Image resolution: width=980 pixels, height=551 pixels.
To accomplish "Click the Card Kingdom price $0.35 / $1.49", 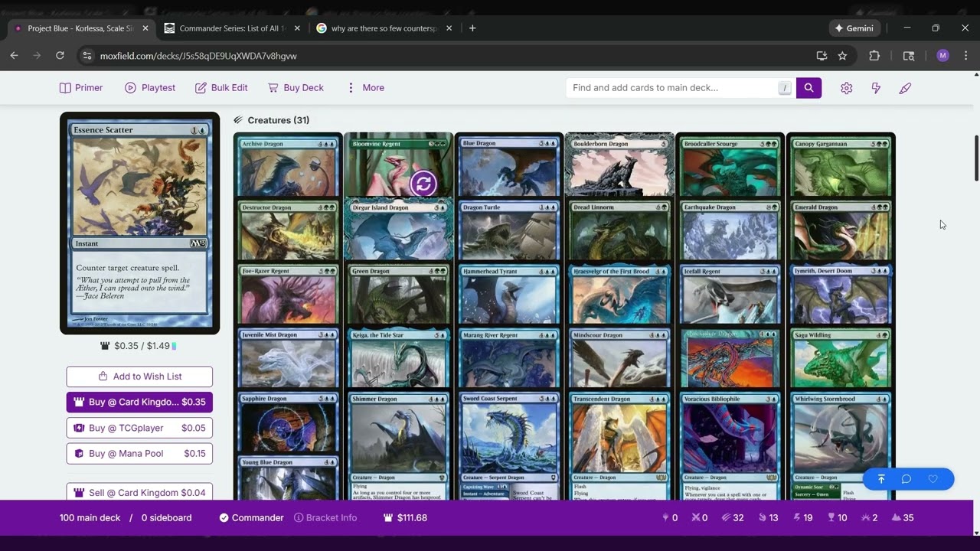I will (139, 346).
